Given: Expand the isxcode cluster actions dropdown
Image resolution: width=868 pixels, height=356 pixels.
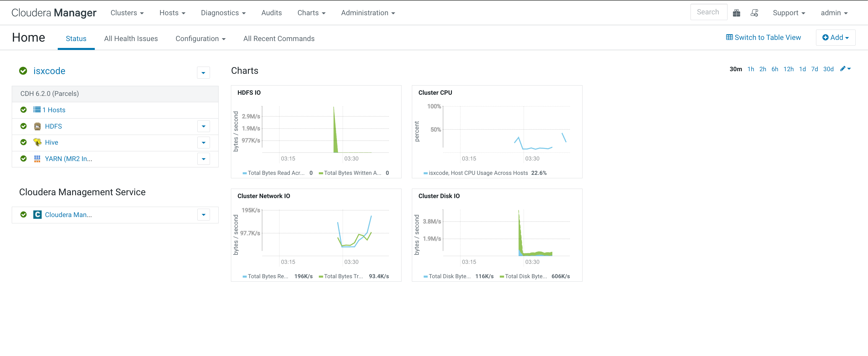Looking at the screenshot, I should [x=204, y=73].
